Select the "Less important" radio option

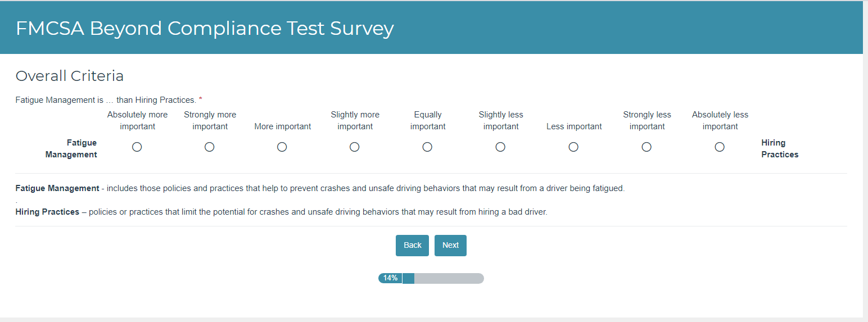pyautogui.click(x=573, y=147)
